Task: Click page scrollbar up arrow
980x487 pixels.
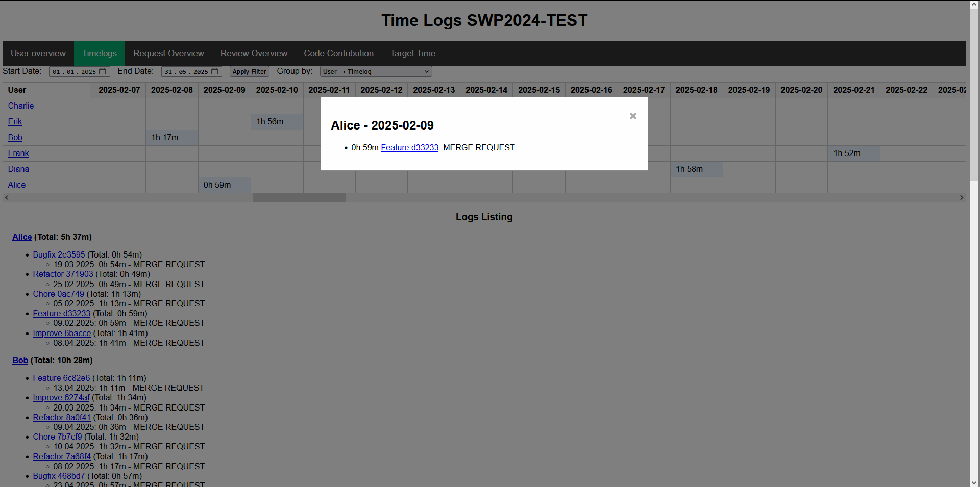Action: pyautogui.click(x=974, y=4)
